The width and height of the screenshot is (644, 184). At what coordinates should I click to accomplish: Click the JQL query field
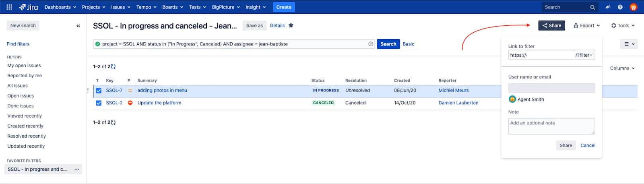tap(233, 44)
